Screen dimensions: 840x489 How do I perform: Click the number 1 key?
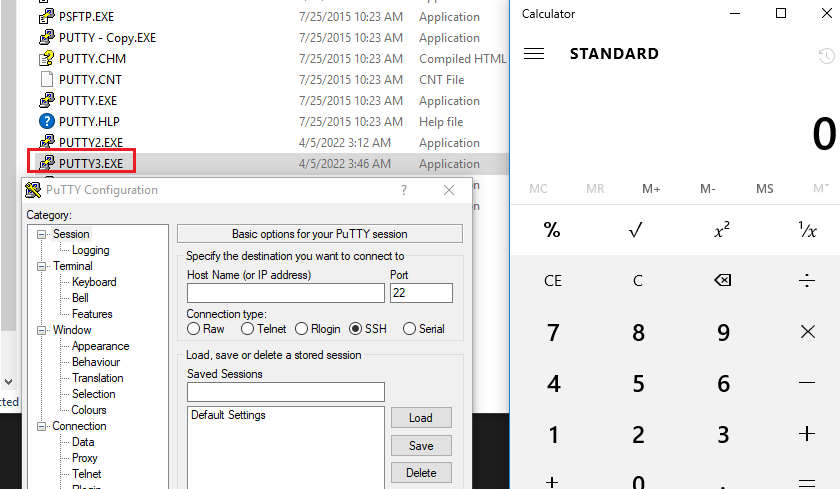pos(553,434)
